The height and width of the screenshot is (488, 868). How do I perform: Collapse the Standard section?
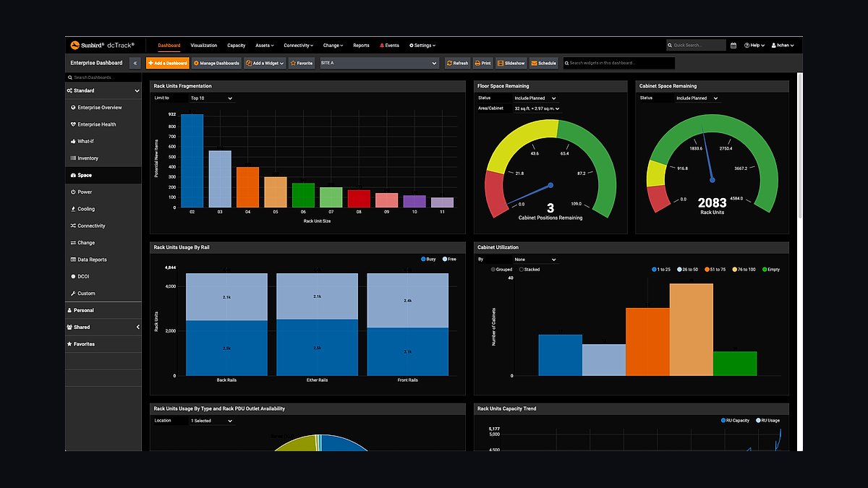pyautogui.click(x=103, y=90)
